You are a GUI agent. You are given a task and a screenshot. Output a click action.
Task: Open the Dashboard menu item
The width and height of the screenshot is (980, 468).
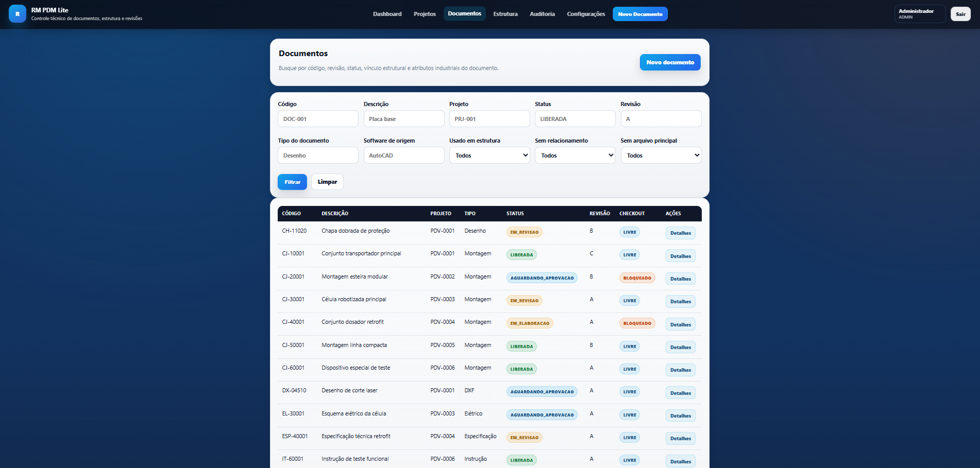pyautogui.click(x=387, y=14)
